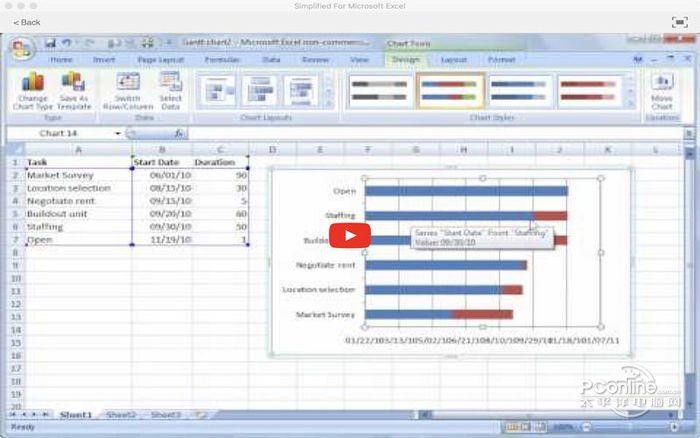The height and width of the screenshot is (438, 700).
Task: Select the first chart layout thumbnail
Action: pos(217,91)
